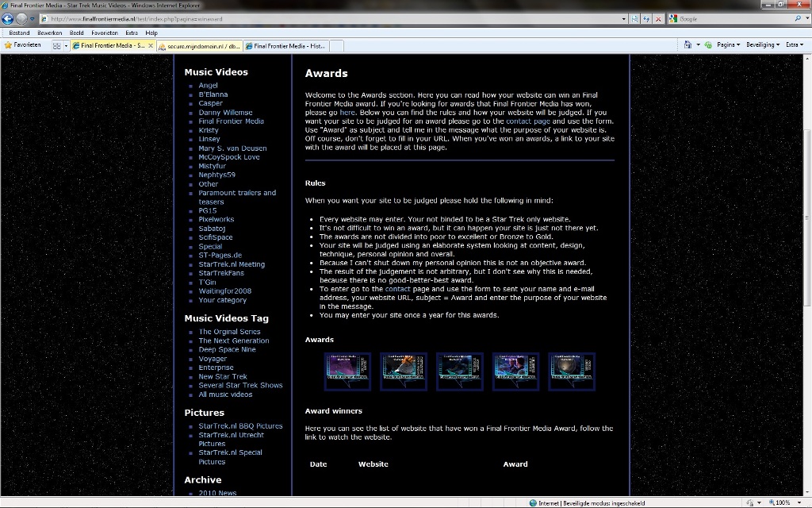The height and width of the screenshot is (508, 812).
Task: Open the Angel music videos link
Action: coord(209,86)
